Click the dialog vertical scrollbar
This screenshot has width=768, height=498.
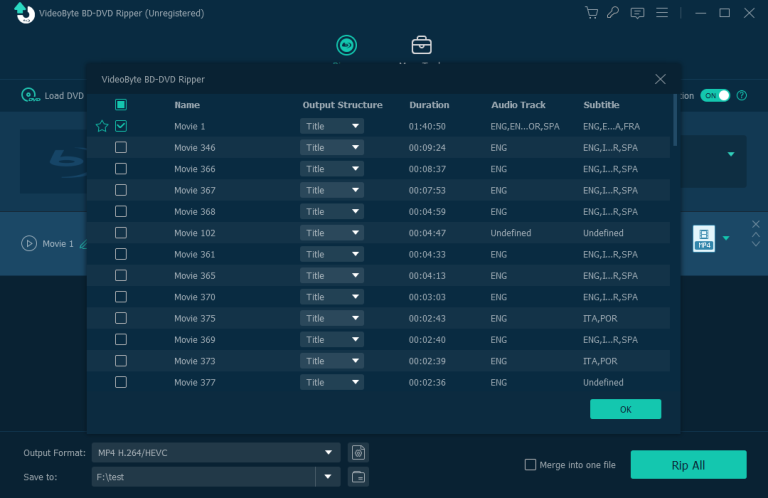pyautogui.click(x=675, y=120)
